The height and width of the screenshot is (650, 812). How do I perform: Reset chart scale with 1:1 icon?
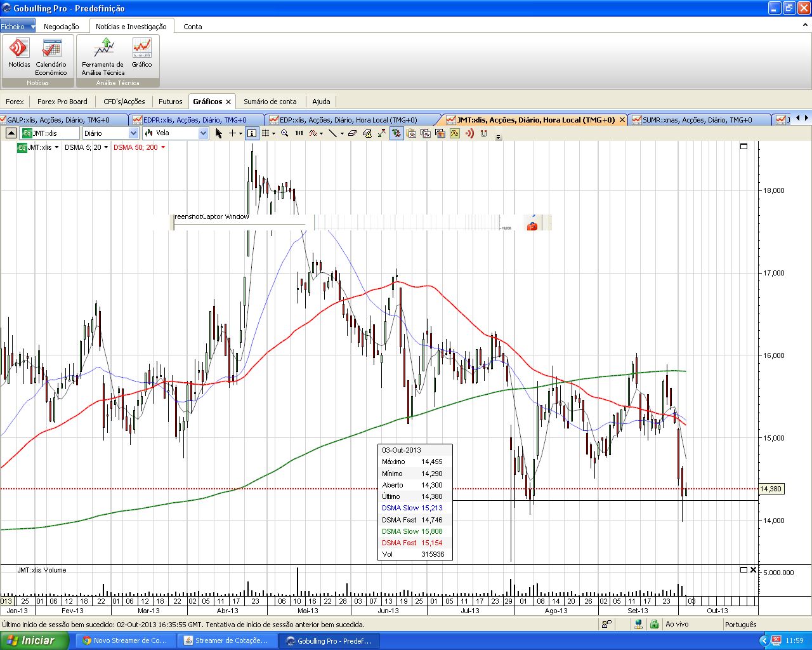point(299,133)
